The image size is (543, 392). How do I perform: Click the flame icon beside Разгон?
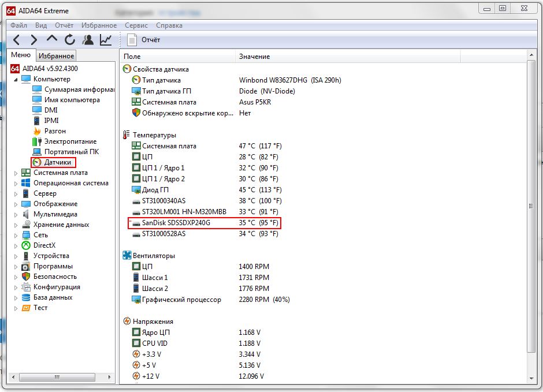click(x=37, y=131)
